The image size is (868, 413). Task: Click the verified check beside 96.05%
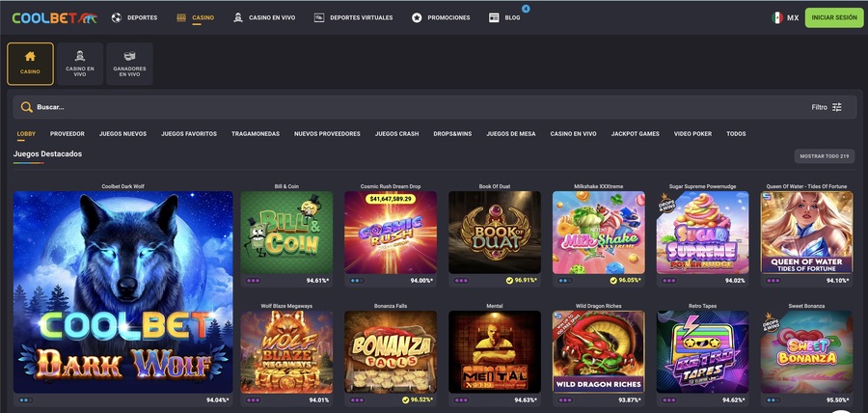[613, 281]
